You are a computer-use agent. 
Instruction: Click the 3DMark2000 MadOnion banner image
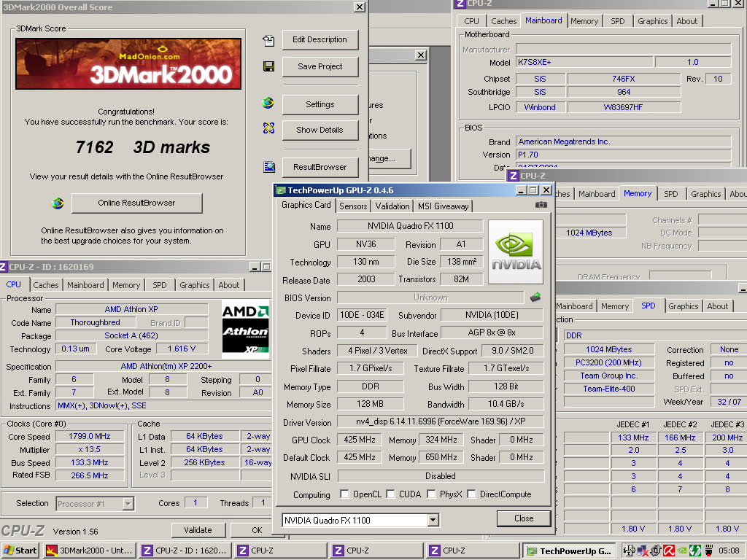point(128,64)
